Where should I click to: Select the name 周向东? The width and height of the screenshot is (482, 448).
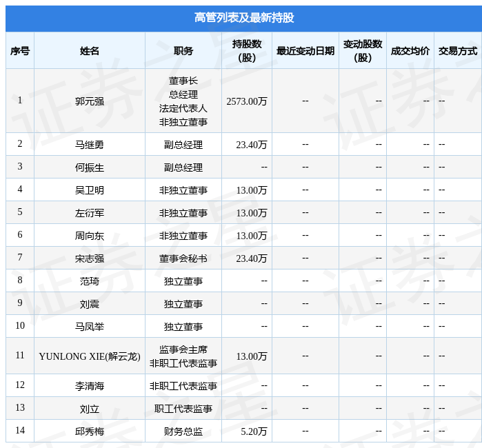[x=90, y=236]
